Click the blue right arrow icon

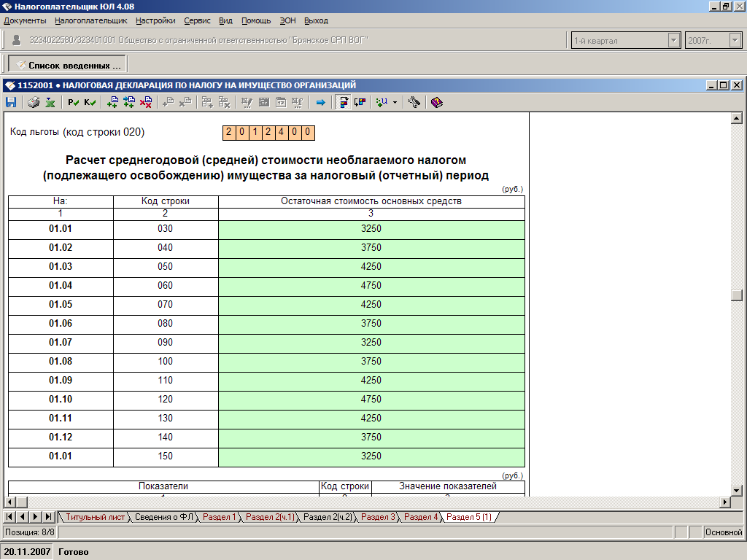(320, 103)
